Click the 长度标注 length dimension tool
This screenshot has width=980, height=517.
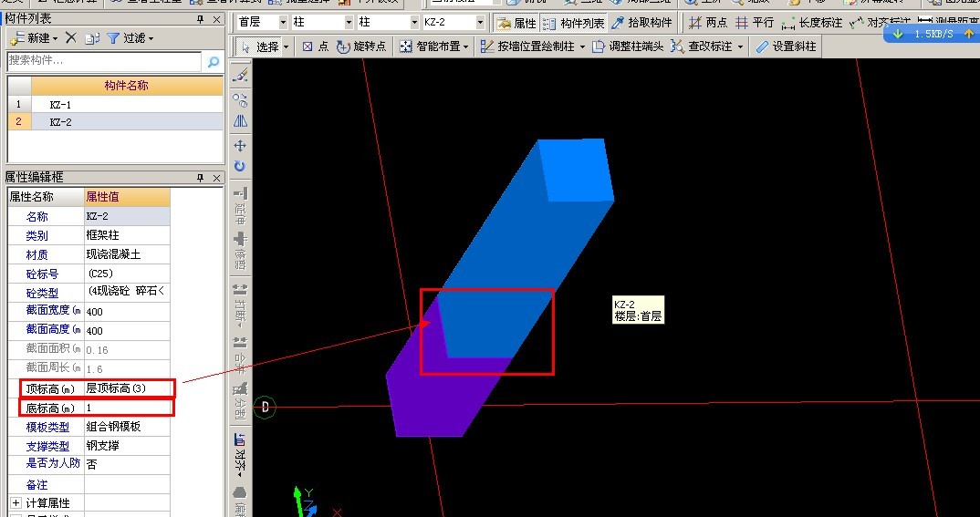(812, 23)
